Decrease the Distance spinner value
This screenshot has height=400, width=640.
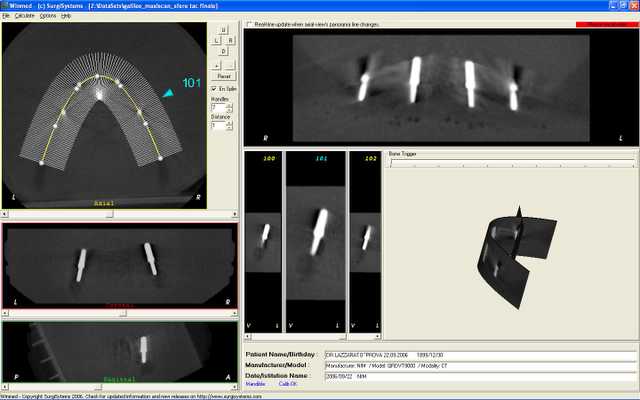229,128
